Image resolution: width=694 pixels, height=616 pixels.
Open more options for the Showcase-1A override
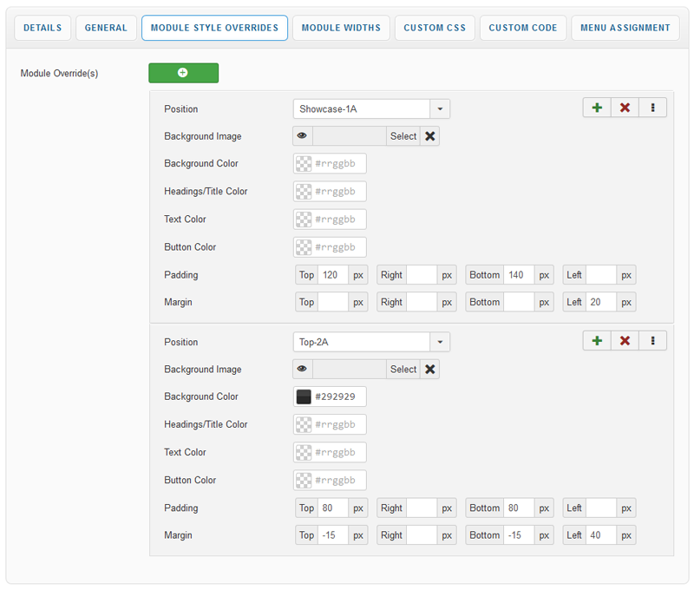pos(652,108)
